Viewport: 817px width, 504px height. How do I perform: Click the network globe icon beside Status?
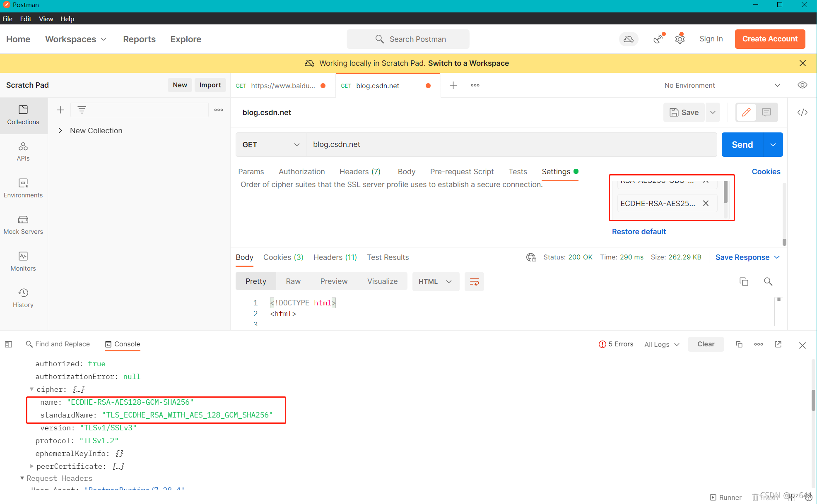(531, 257)
